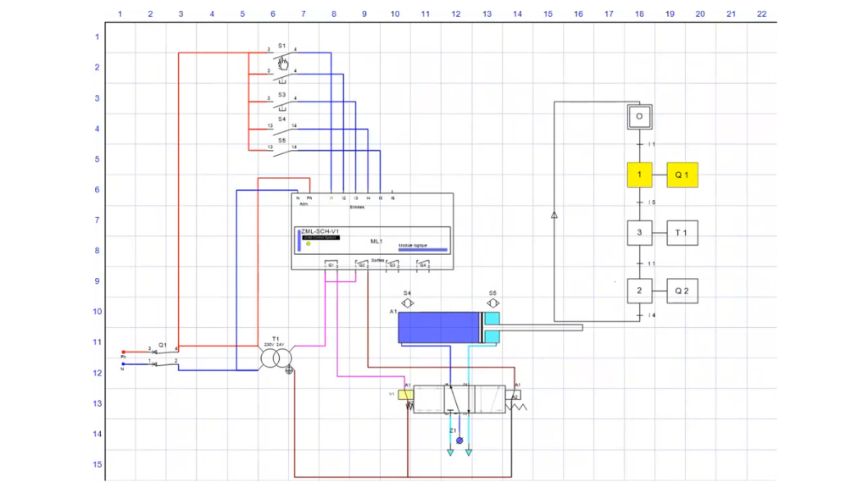Click the initial step O in the GRAFCET
The width and height of the screenshot is (868, 488).
[639, 116]
